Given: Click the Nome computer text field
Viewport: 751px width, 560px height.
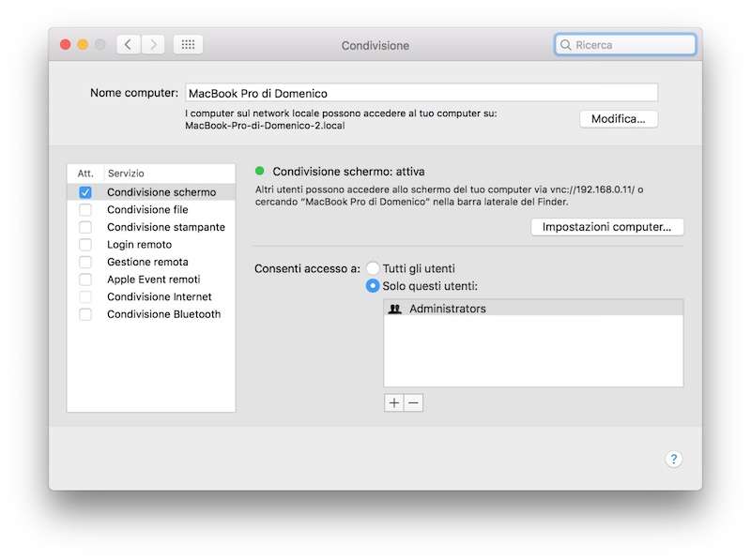Looking at the screenshot, I should coord(421,93).
